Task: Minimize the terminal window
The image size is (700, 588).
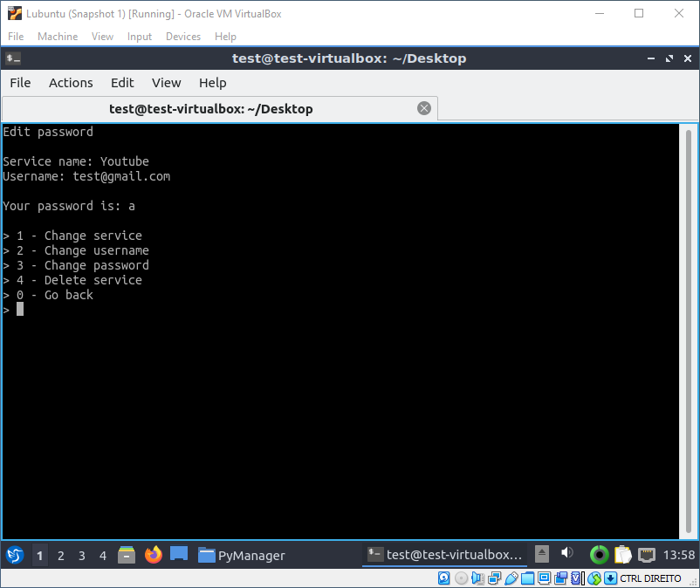Action: pos(651,58)
